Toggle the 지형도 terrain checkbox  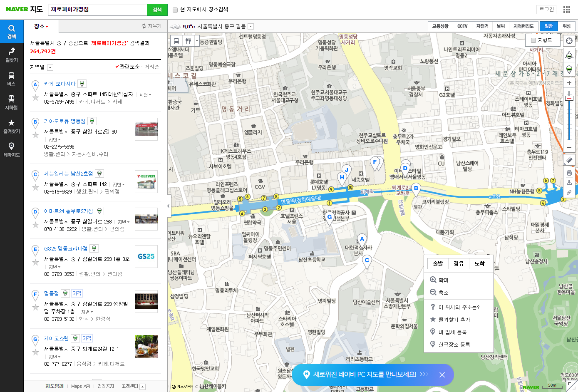pyautogui.click(x=533, y=40)
